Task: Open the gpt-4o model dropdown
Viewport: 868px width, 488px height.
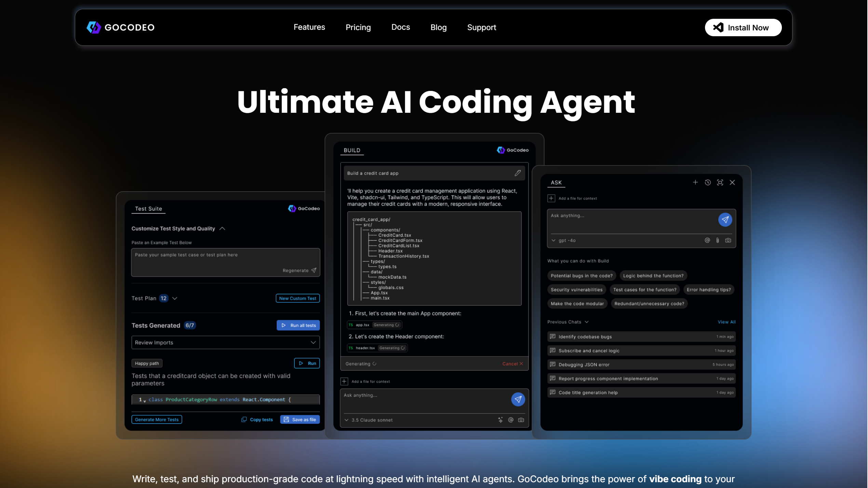Action: point(563,241)
